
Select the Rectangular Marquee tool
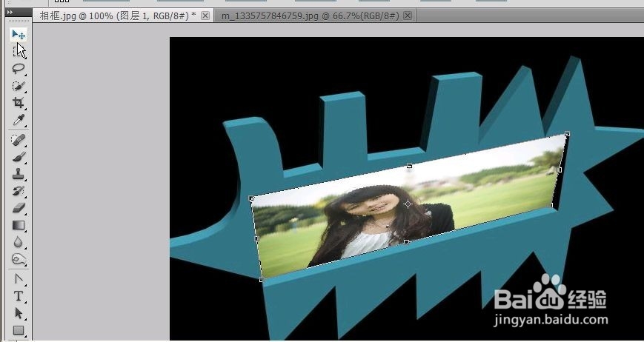coord(19,51)
